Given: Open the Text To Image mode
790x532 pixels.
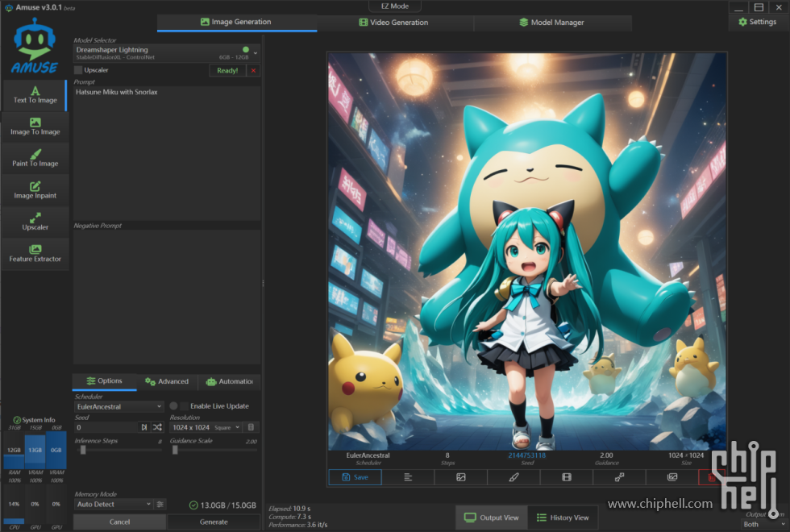Looking at the screenshot, I should click(x=35, y=95).
